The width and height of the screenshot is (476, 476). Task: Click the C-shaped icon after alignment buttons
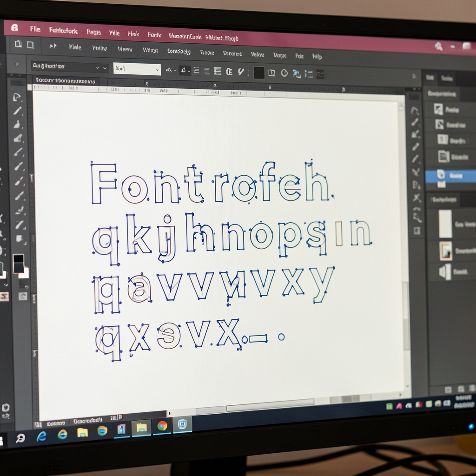tap(229, 72)
